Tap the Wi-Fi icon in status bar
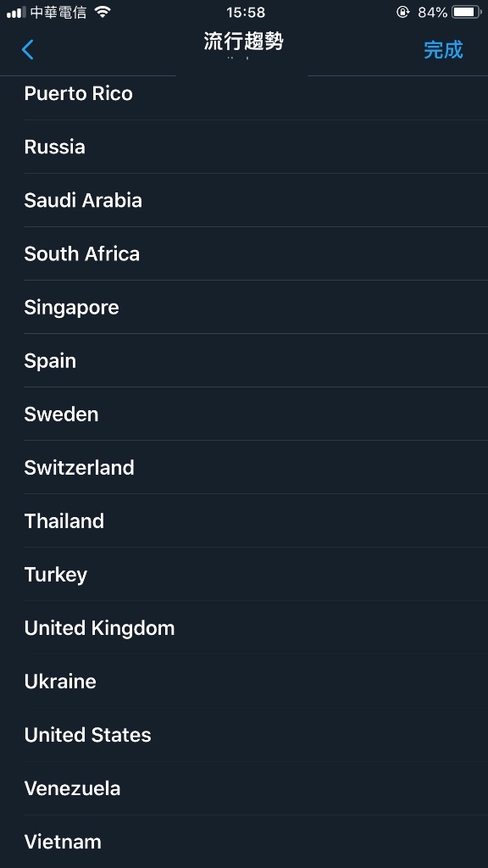Viewport: 488px width, 868px height. [103, 12]
